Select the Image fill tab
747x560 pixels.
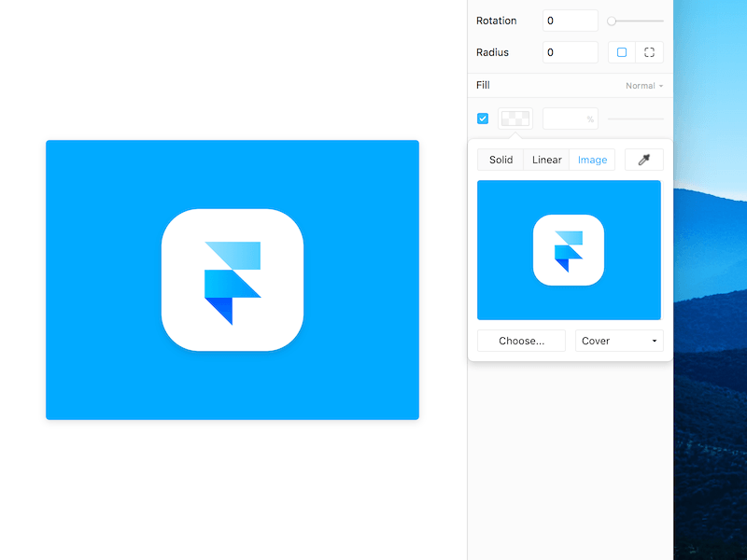pos(592,160)
